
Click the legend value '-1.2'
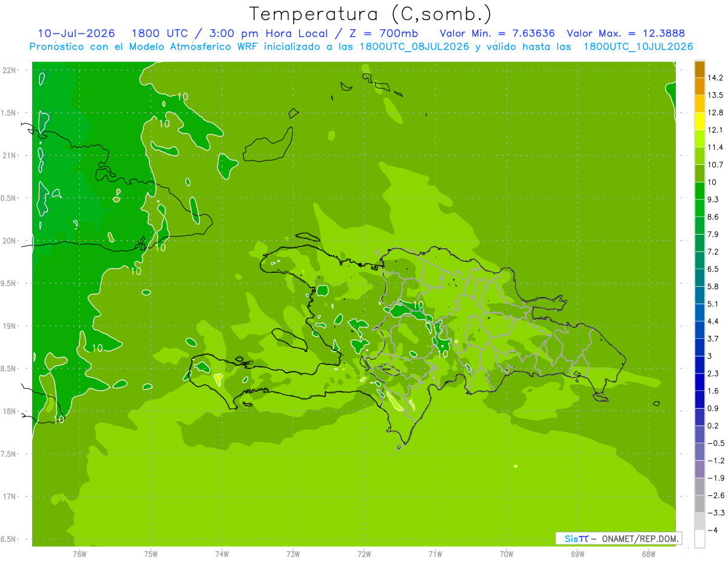[x=715, y=461]
